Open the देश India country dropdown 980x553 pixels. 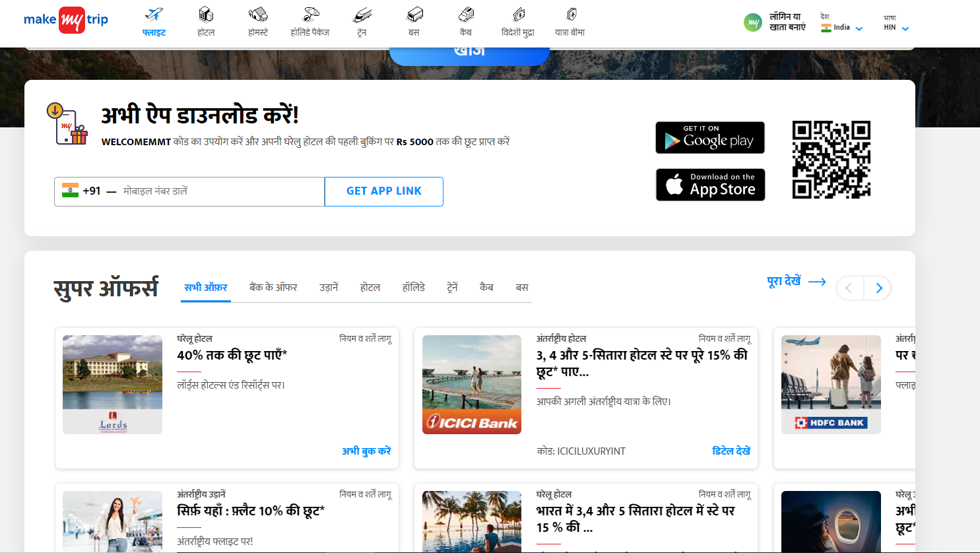click(841, 23)
